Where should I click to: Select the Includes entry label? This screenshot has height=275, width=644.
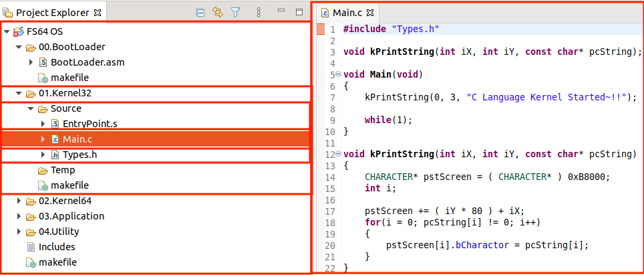57,247
